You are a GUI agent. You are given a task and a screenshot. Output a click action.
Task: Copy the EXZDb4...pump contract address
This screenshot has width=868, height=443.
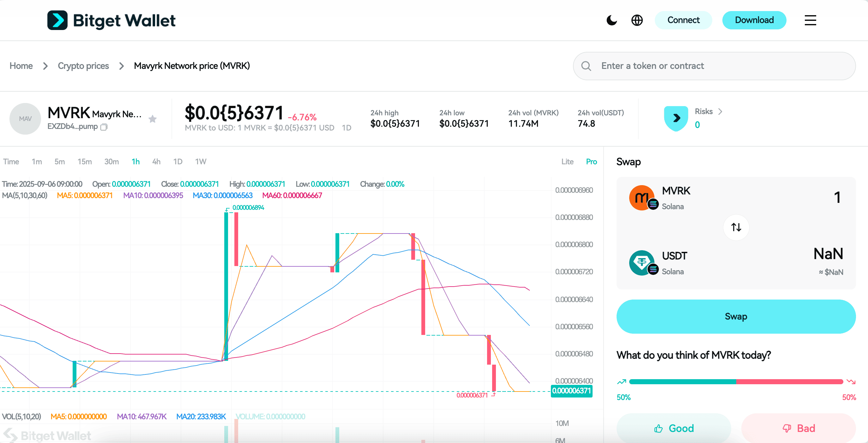[x=104, y=127]
